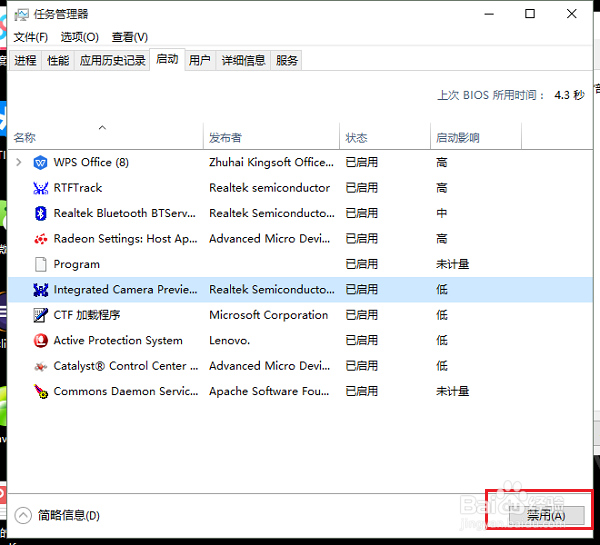600x545 pixels.
Task: Click Zhuhai Kingsoft Office... publisher cell
Action: (x=271, y=162)
